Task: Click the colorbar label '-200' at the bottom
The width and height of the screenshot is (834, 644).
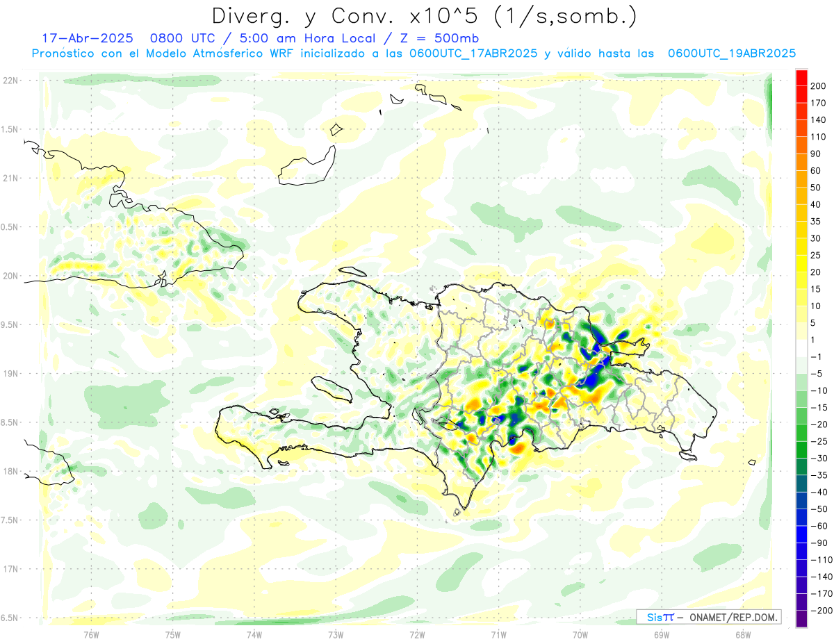Action: [822, 610]
